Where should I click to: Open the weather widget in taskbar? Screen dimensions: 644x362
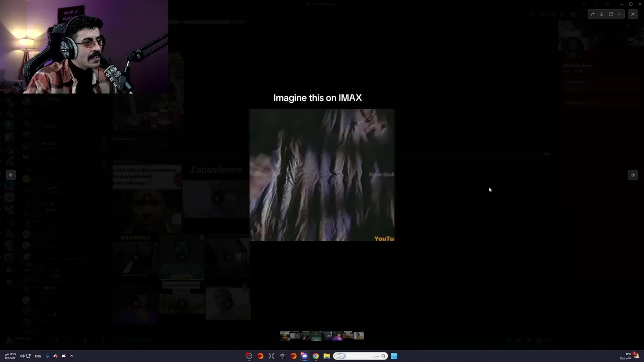[x=629, y=356]
